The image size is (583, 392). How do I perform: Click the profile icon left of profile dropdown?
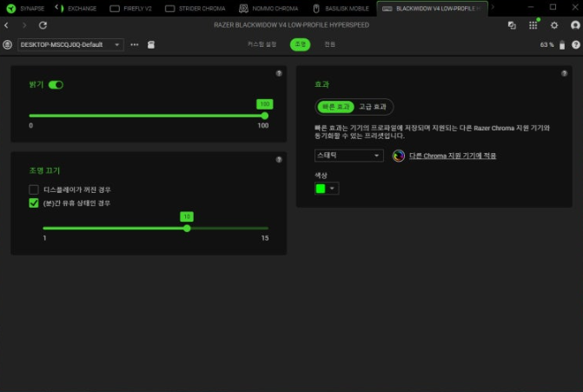point(7,44)
